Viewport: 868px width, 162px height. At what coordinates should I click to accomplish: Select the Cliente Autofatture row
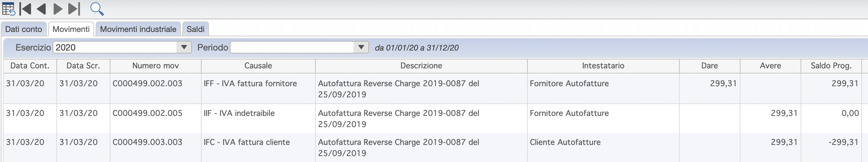click(x=433, y=148)
